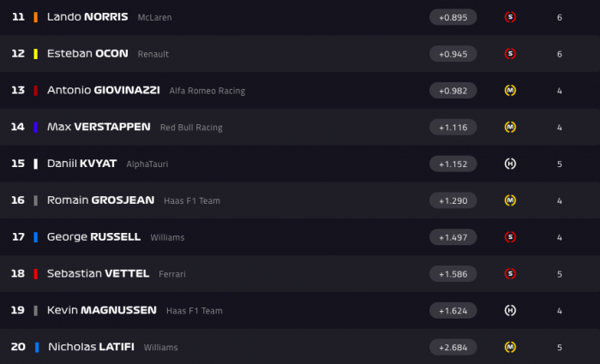Click Renault yellow team color bar
600x364 pixels.
pos(36,54)
